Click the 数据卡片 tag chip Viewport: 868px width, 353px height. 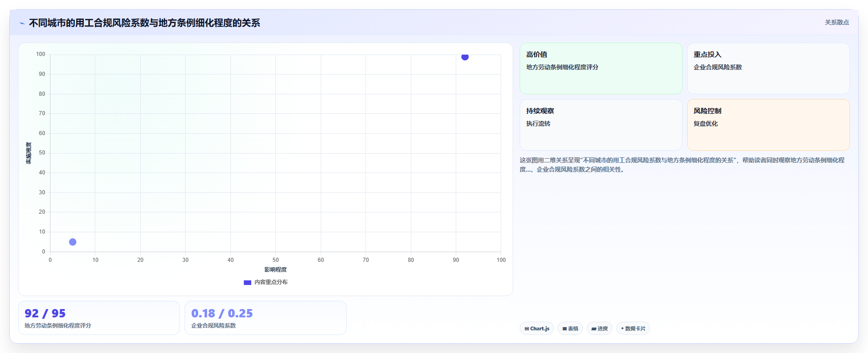click(633, 328)
